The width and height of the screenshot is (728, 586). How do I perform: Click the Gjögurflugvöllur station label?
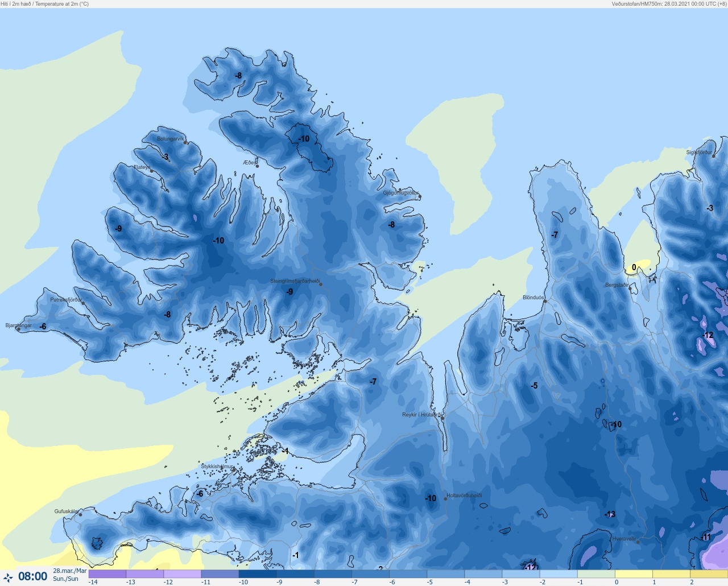(401, 193)
